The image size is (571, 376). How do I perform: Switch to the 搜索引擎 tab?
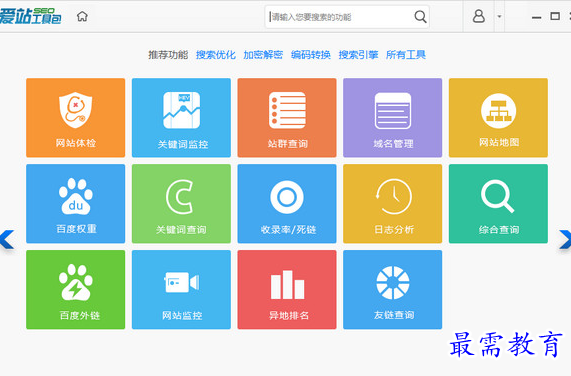[358, 55]
